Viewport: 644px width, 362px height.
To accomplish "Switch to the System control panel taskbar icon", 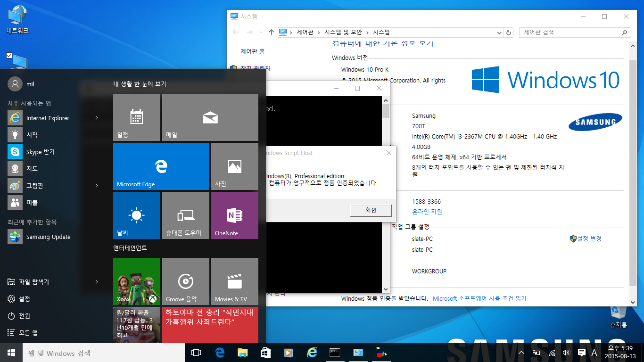I will [358, 353].
